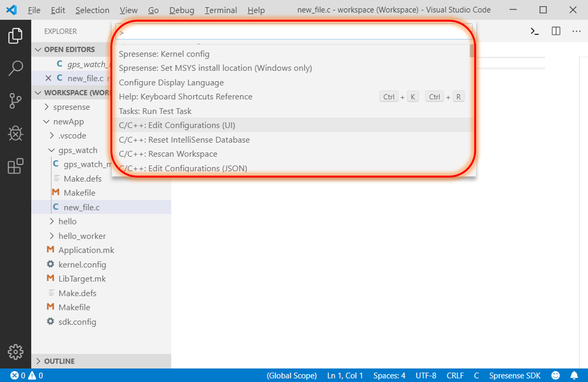Open the Terminal menu

pyautogui.click(x=220, y=10)
